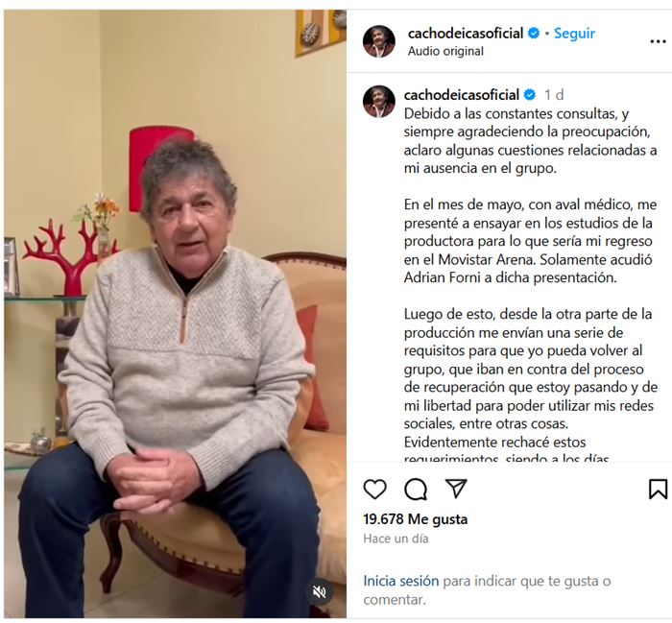The width and height of the screenshot is (672, 623).
Task: Pause the video by clicking it
Action: tap(176, 314)
